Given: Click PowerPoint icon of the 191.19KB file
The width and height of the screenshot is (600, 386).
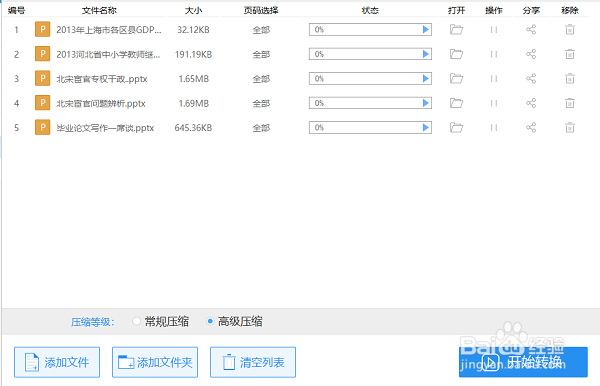Looking at the screenshot, I should [42, 54].
